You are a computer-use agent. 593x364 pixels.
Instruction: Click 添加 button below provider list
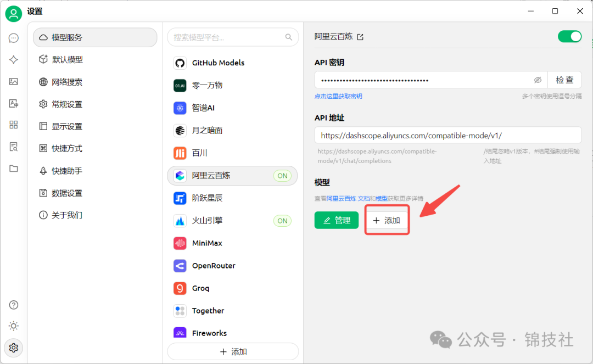coord(233,352)
